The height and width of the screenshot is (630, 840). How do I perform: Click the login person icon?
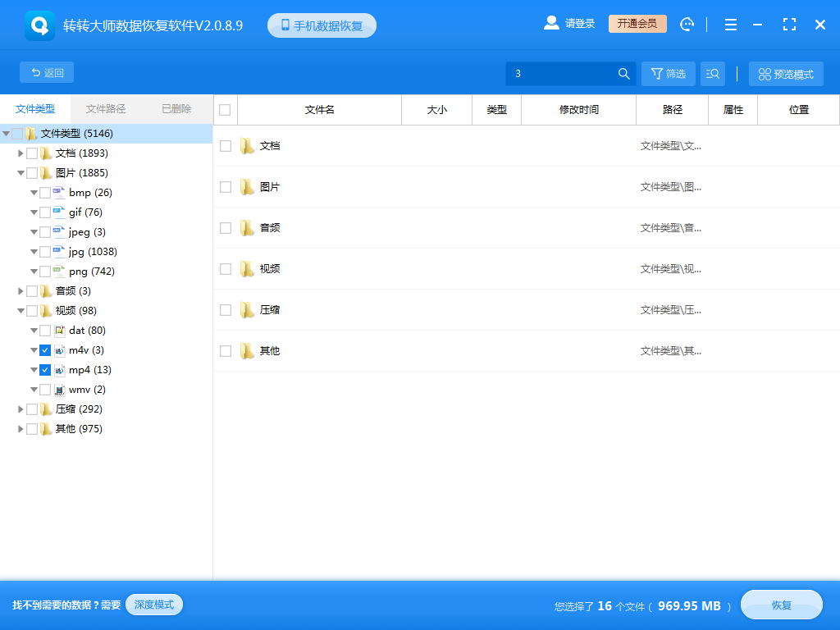(551, 22)
